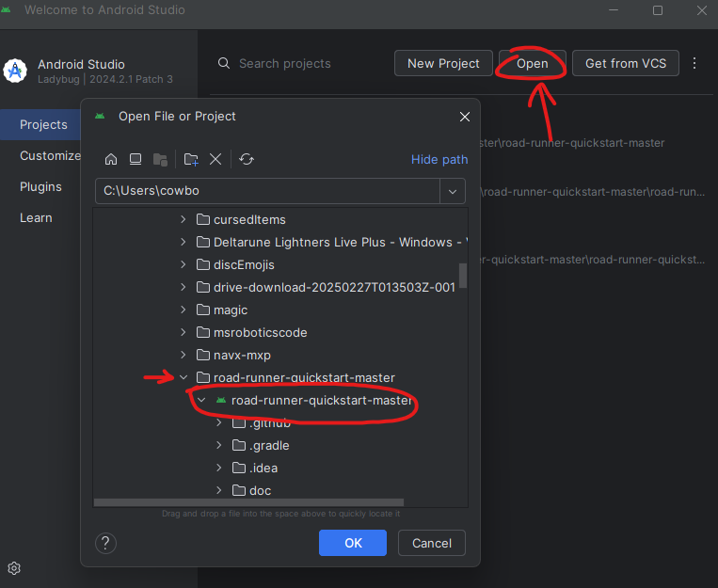The image size is (718, 588).
Task: Expand the .gradle folder
Action: [x=219, y=445]
